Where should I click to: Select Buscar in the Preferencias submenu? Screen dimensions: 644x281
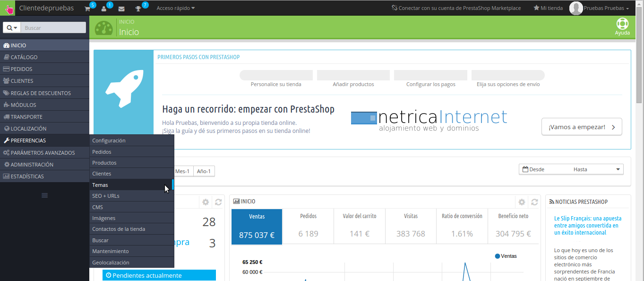pos(132,240)
